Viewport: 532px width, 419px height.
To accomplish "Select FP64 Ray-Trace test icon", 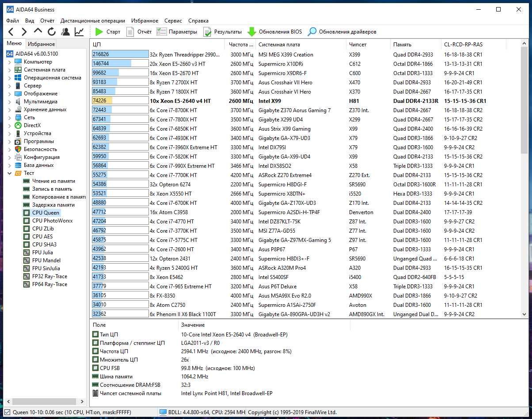I will [x=27, y=284].
